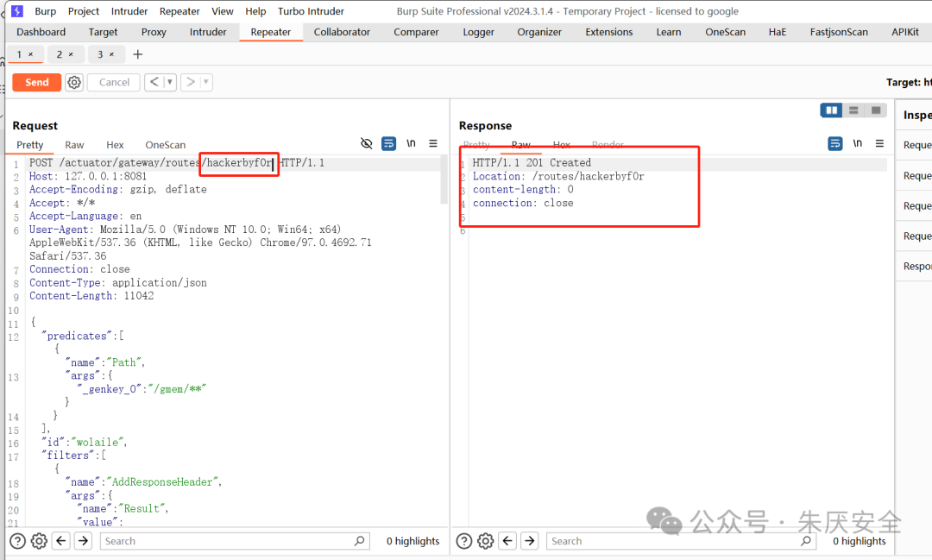Open the Burp menu
This screenshot has height=560, width=932.
pos(45,11)
